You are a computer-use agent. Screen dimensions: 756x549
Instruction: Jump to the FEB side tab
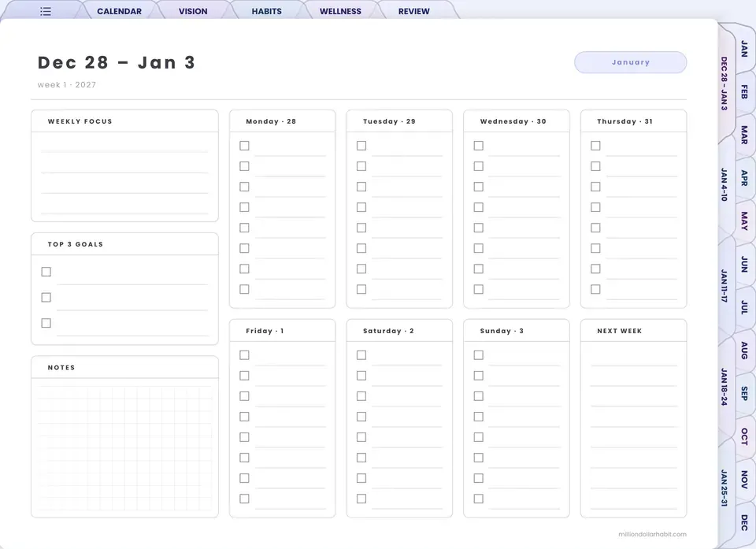coord(744,91)
